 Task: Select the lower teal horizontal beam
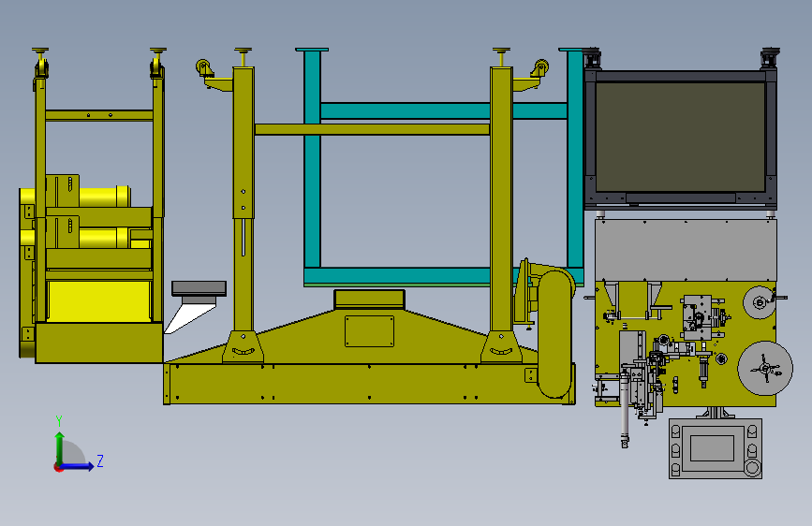(397, 275)
